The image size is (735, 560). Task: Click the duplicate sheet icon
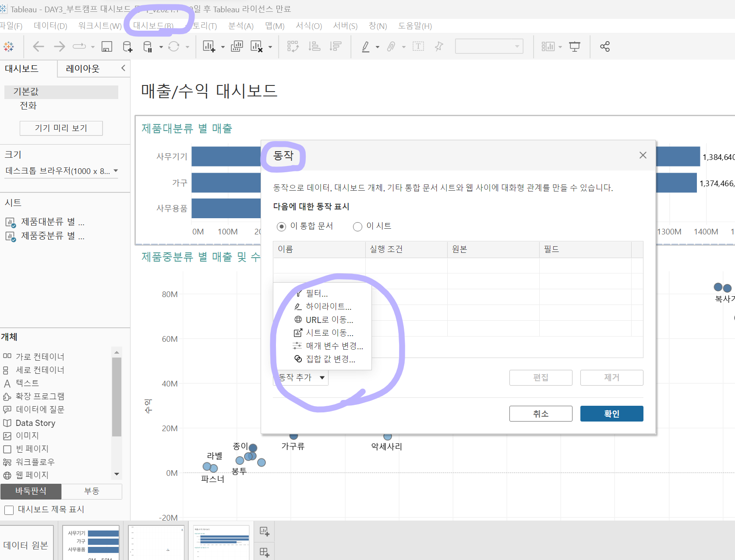[x=237, y=46]
